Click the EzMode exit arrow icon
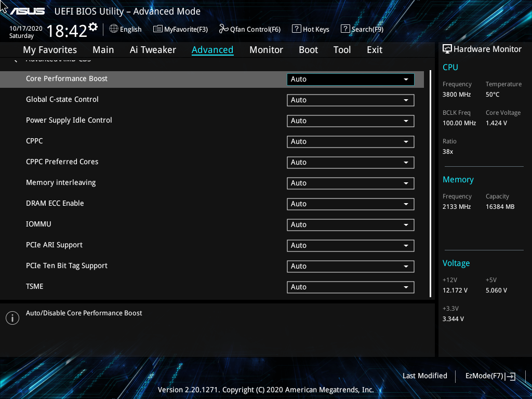 click(510, 376)
